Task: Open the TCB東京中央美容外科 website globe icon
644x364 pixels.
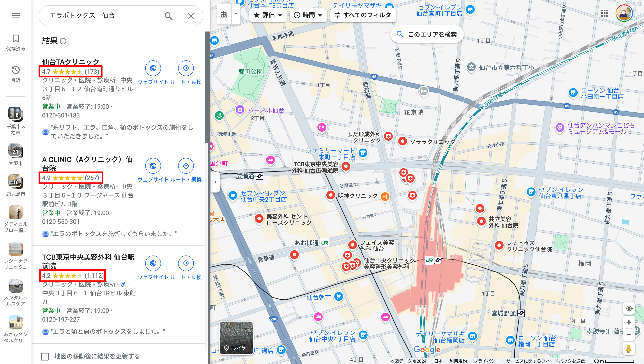Action: click(x=153, y=263)
